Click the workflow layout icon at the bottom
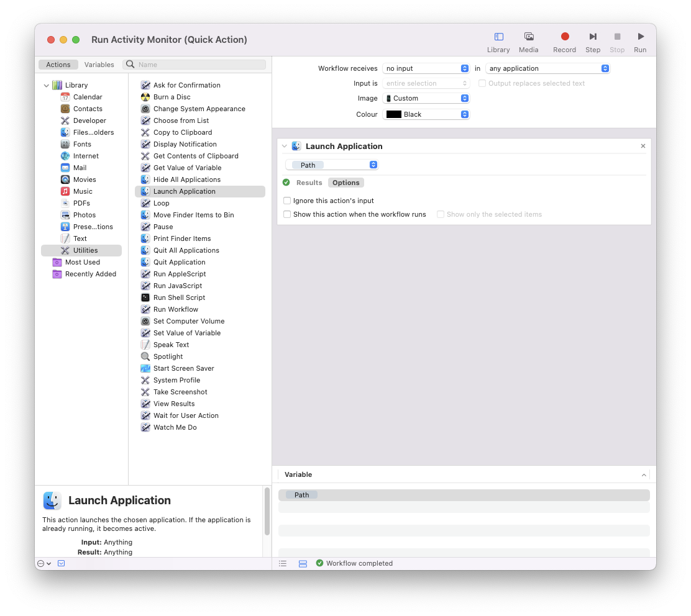The width and height of the screenshot is (691, 616). (x=302, y=563)
